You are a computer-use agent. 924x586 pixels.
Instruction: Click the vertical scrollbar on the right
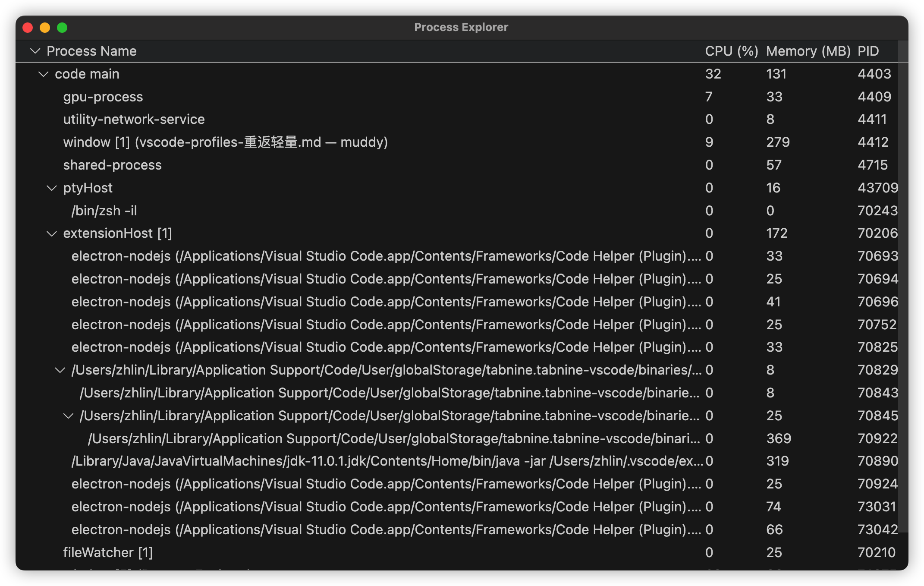pyautogui.click(x=903, y=285)
